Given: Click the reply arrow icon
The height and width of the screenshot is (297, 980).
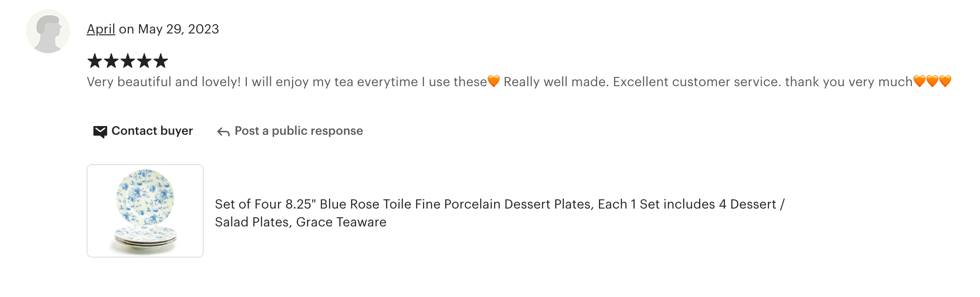Looking at the screenshot, I should coord(223,132).
